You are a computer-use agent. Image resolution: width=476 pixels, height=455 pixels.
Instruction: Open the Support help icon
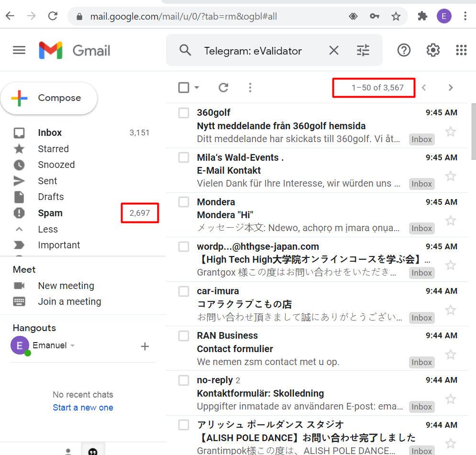(x=404, y=50)
